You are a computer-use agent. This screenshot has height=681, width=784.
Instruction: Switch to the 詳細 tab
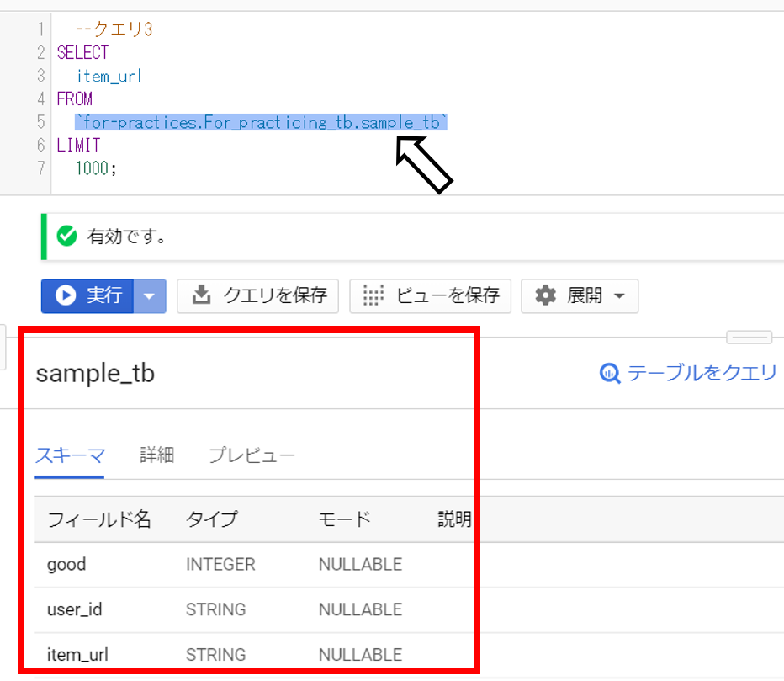point(156,455)
